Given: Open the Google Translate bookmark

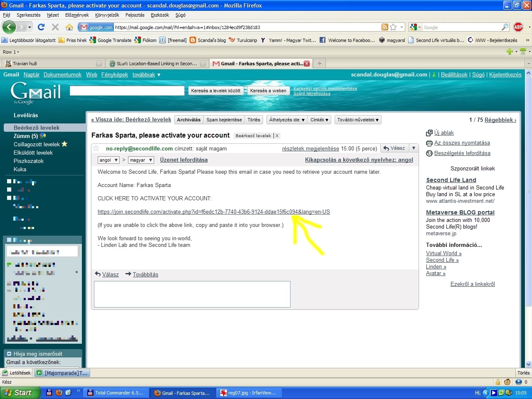Looking at the screenshot, I should pos(111,40).
